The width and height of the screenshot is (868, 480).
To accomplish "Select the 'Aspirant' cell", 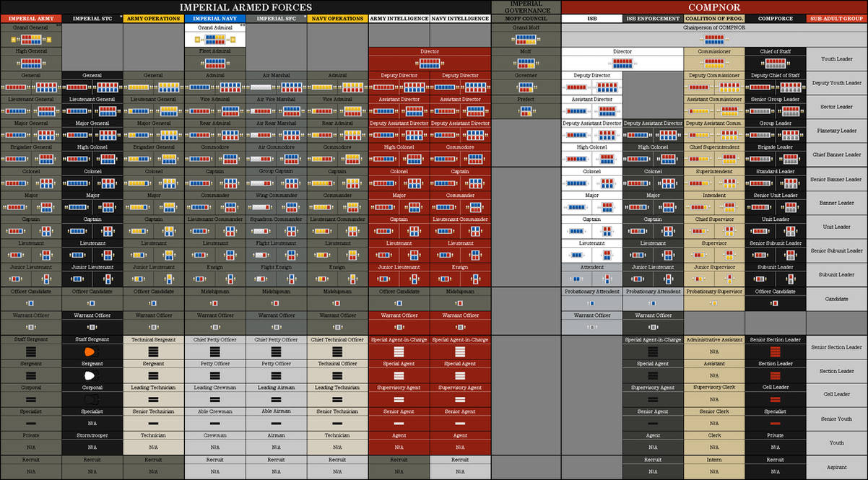I will [837, 467].
